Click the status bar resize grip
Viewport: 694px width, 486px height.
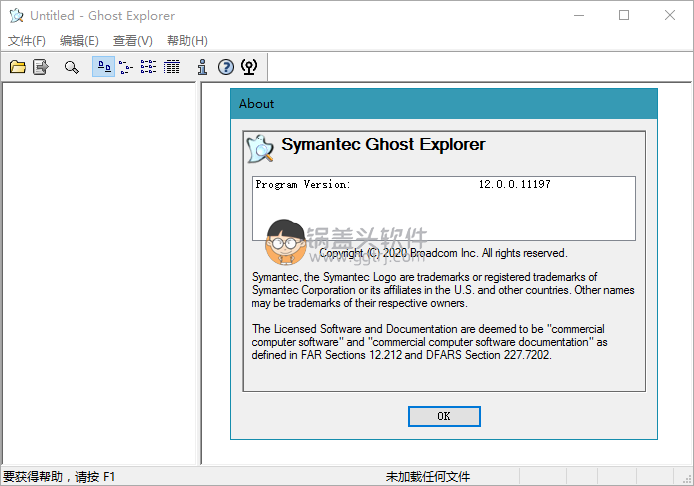pyautogui.click(x=686, y=478)
